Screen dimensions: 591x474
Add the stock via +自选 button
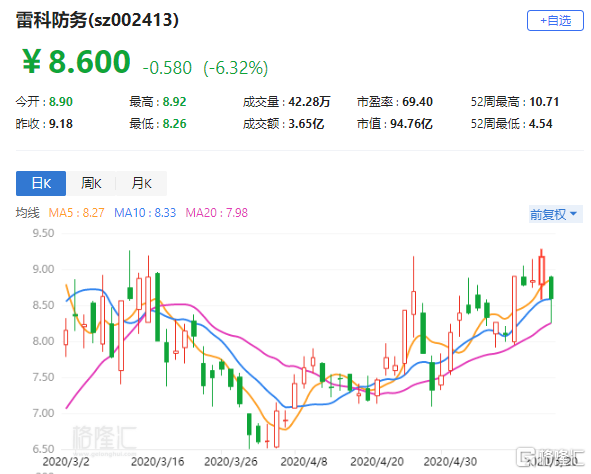coord(555,21)
